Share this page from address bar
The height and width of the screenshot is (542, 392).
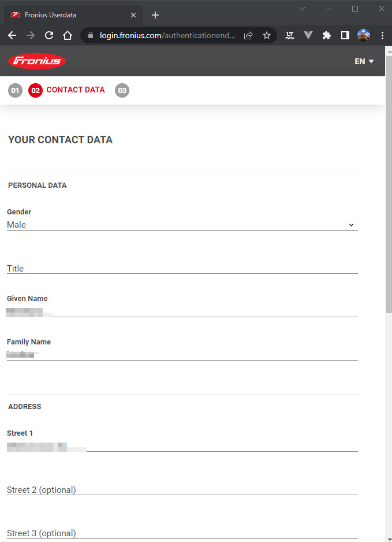[248, 35]
